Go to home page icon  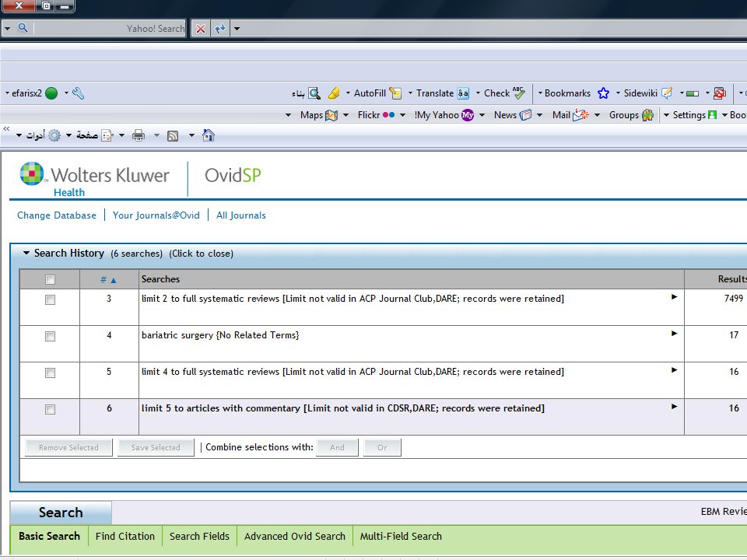(x=209, y=135)
